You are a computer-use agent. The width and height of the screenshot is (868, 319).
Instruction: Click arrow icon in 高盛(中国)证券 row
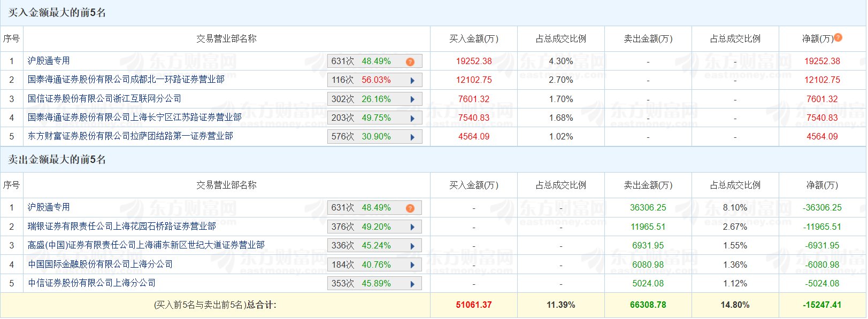412,246
